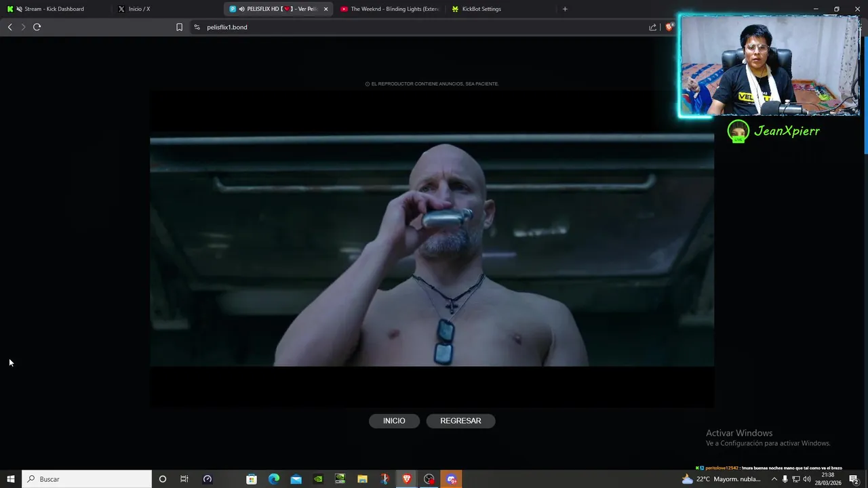Mute audio icon on the PELISFLIX tab

(x=242, y=9)
